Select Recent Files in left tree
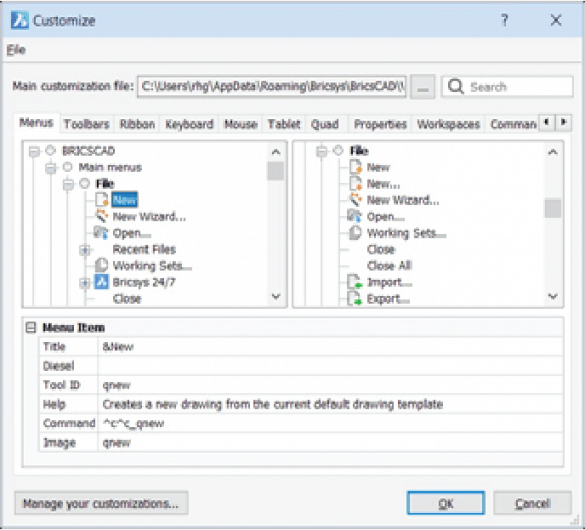The image size is (585, 530). [x=144, y=249]
